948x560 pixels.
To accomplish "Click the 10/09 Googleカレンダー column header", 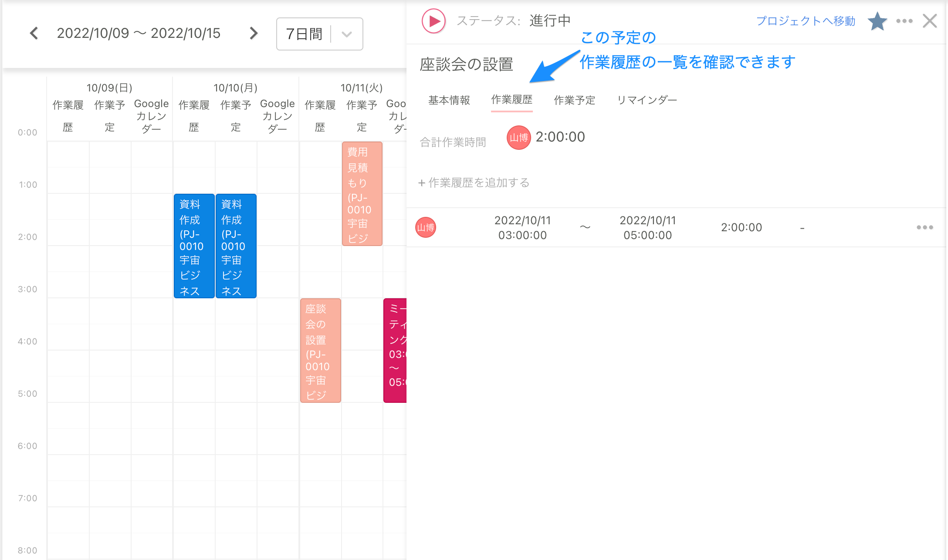I will (x=151, y=116).
